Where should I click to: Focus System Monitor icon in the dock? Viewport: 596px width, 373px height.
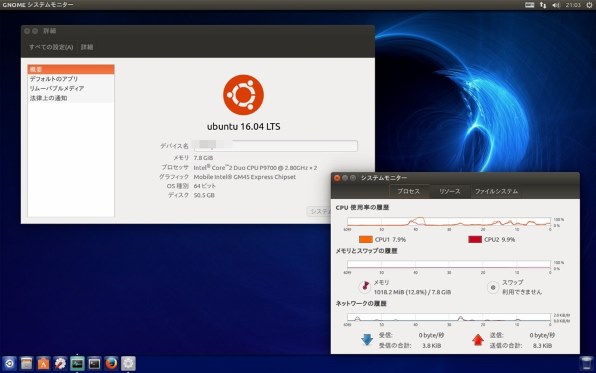[x=77, y=363]
